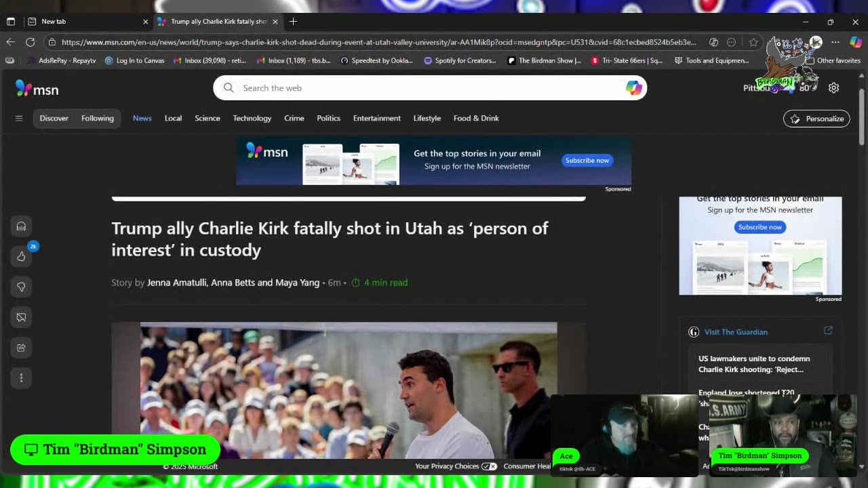Image resolution: width=868 pixels, height=488 pixels.
Task: Click Your Privacy Choices link
Action: tap(456, 466)
